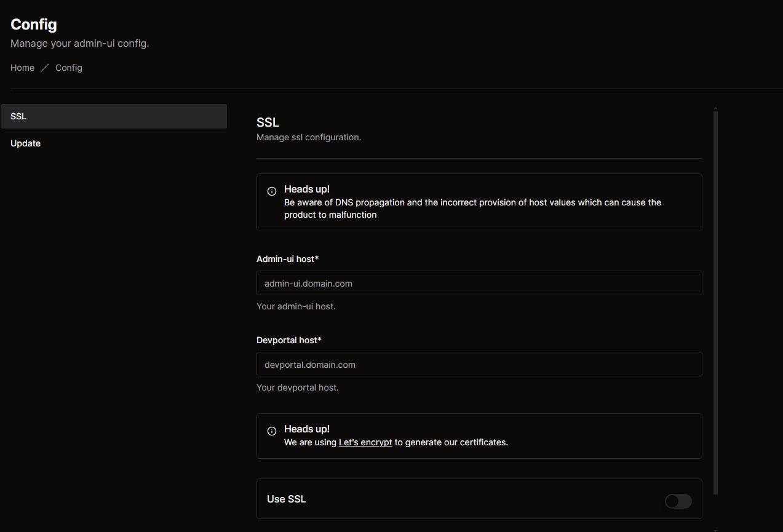Click the breadcrumb slash separator
The image size is (783, 532).
[x=45, y=68]
